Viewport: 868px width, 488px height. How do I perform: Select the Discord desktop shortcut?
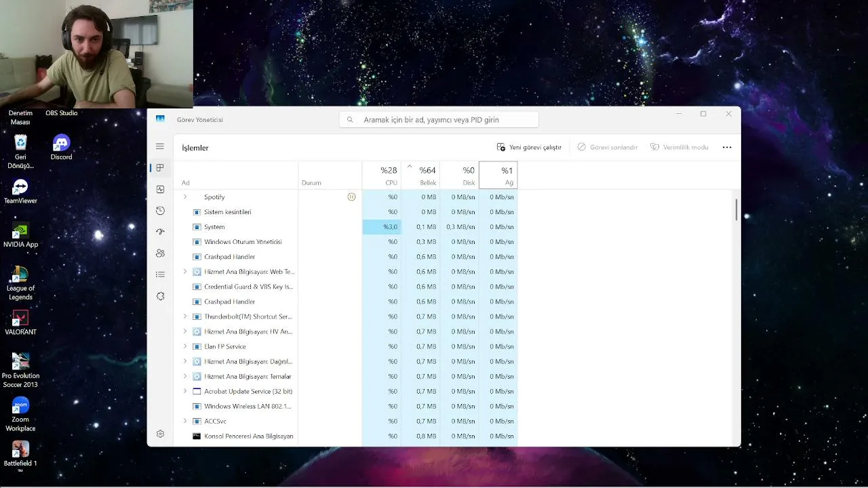61,147
